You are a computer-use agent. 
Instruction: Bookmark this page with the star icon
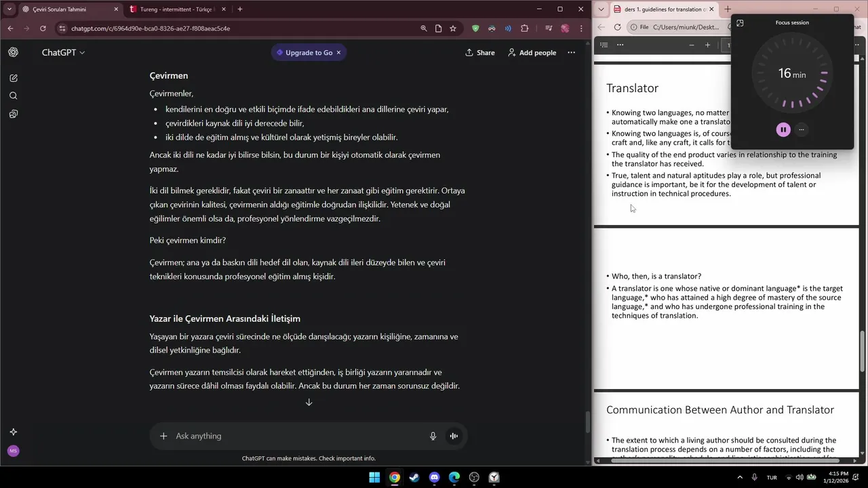[x=453, y=28]
